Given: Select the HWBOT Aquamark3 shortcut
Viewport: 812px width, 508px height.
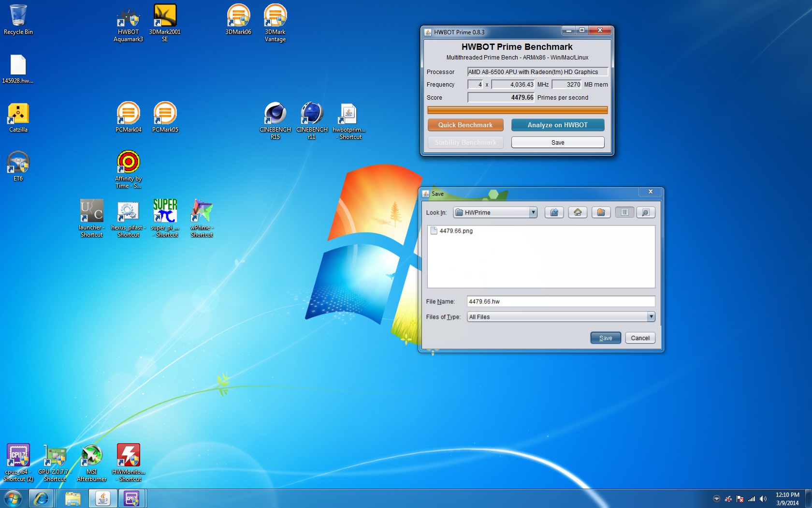Looking at the screenshot, I should (x=129, y=24).
